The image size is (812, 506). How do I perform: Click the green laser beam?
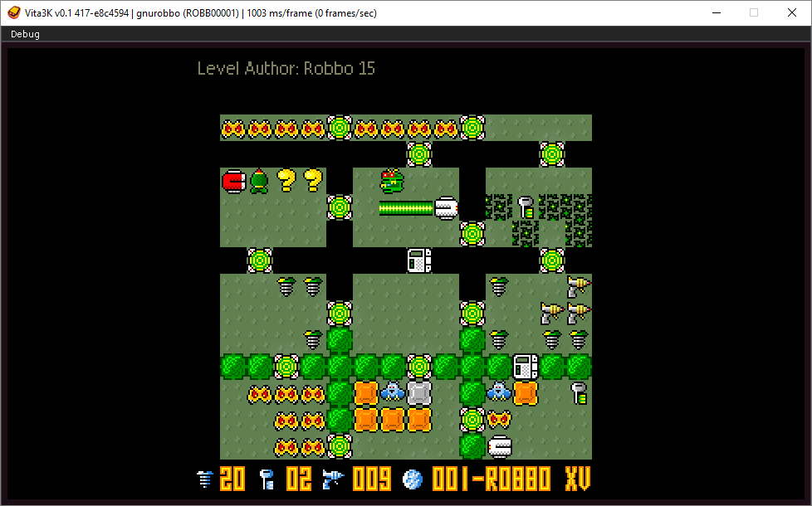click(x=406, y=208)
